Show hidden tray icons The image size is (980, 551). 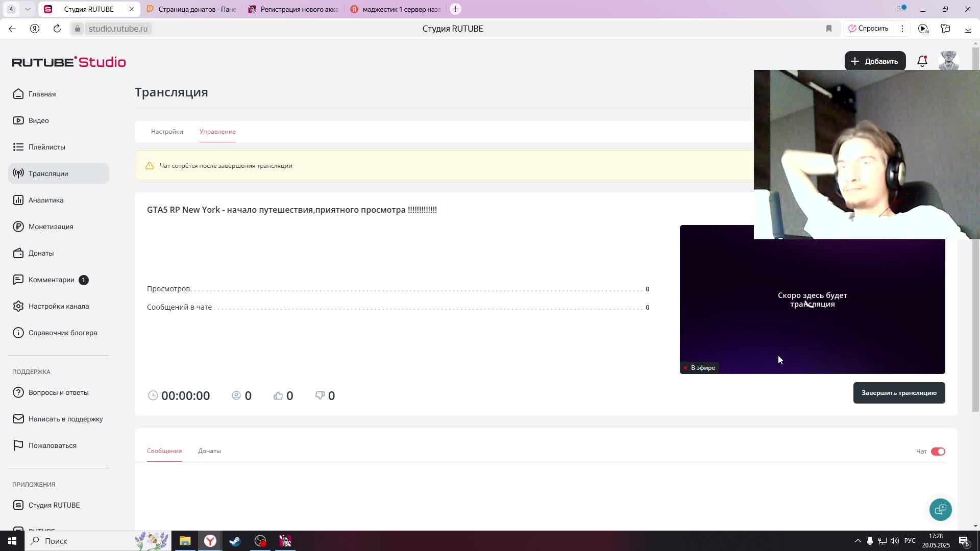point(857,541)
